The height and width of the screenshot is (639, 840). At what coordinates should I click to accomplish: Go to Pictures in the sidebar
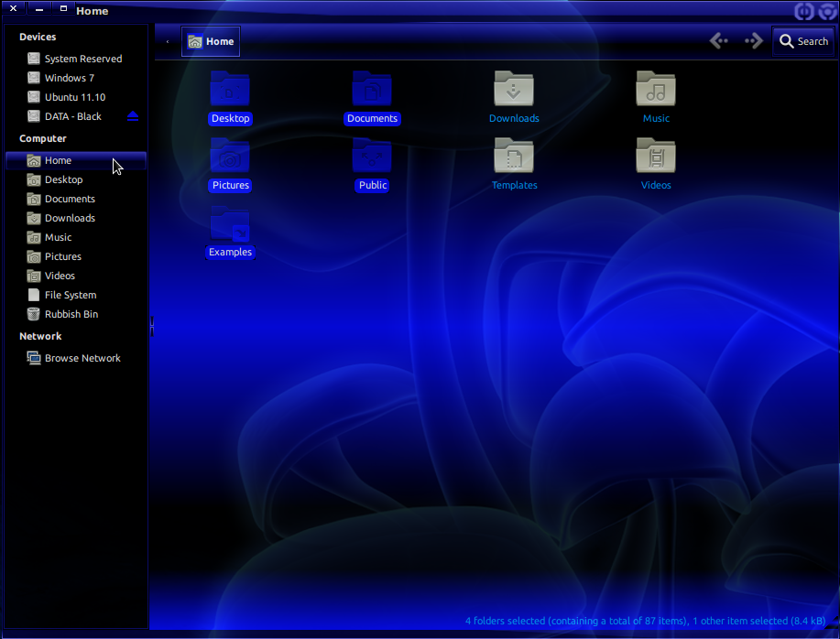(75, 256)
